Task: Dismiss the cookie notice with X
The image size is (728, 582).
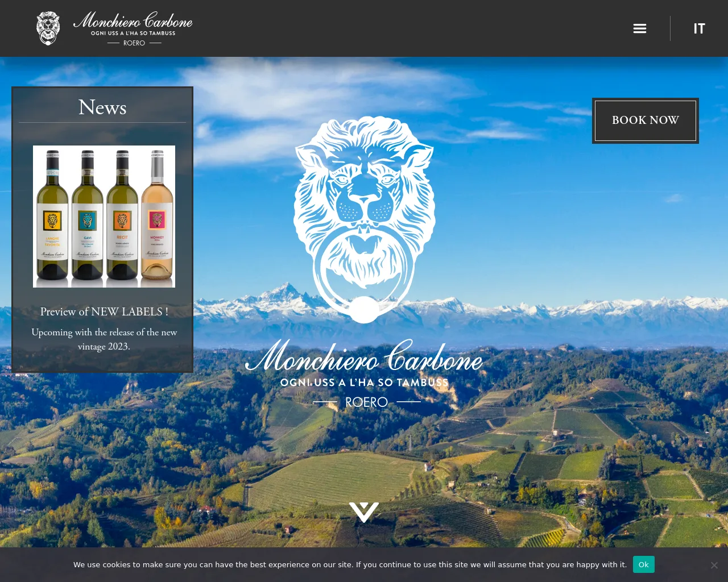Action: click(x=714, y=565)
